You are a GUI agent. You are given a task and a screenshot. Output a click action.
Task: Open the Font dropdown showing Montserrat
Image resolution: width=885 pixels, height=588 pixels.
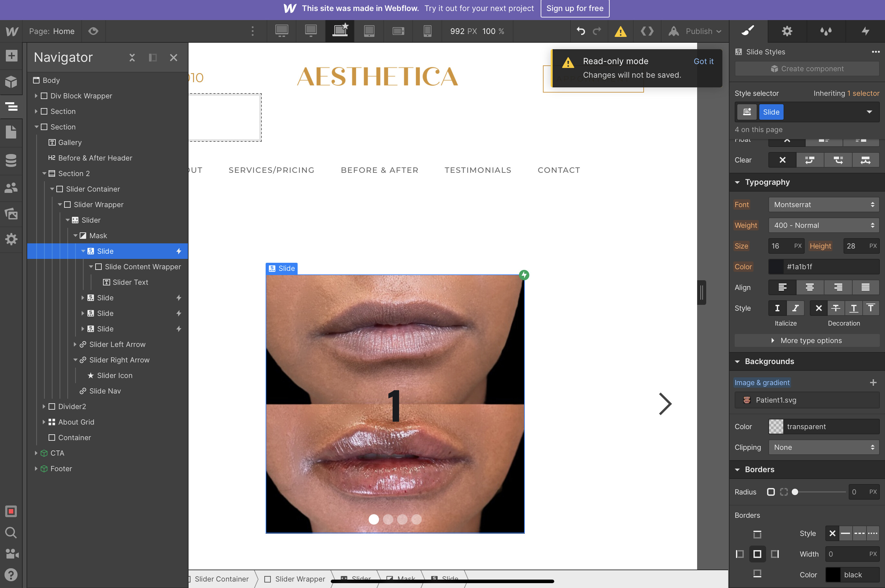(823, 205)
